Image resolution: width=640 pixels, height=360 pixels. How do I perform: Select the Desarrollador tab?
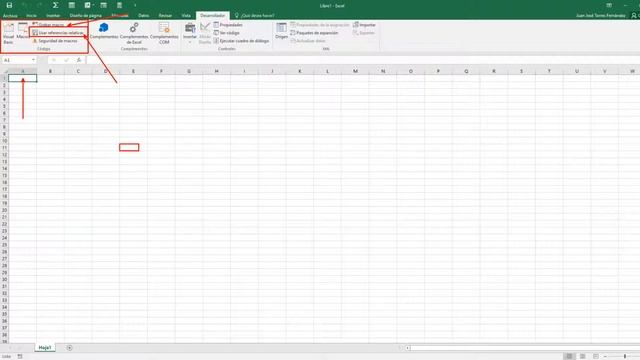213,16
